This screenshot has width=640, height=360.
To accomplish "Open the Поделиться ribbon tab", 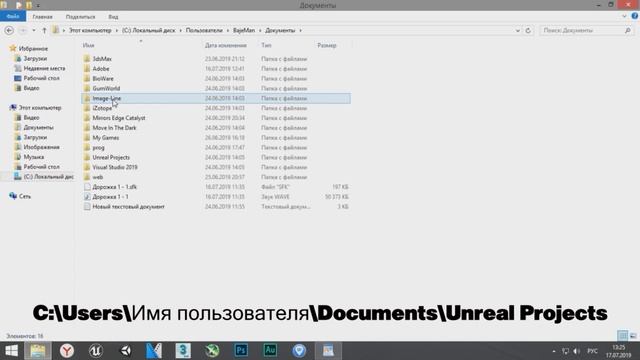I will click(80, 17).
